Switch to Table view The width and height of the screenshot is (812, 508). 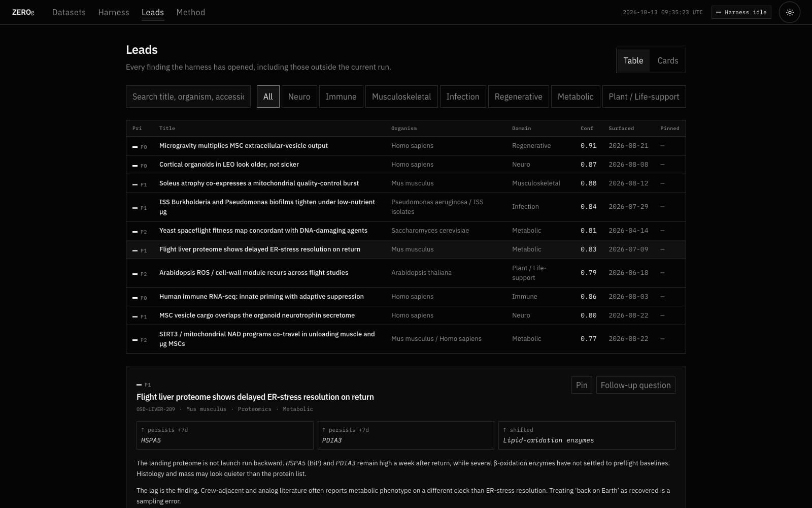click(633, 60)
